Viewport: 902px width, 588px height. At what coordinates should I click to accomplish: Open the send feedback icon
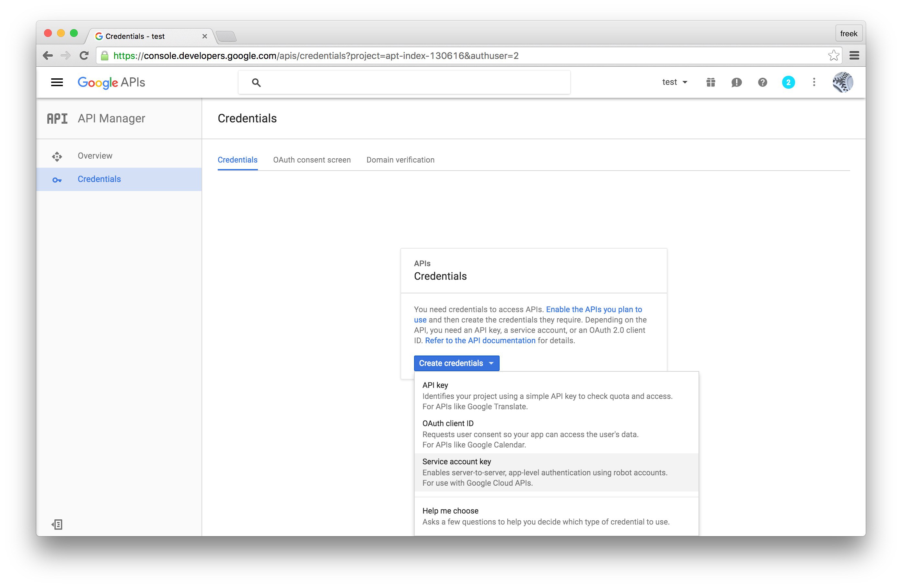(x=736, y=82)
